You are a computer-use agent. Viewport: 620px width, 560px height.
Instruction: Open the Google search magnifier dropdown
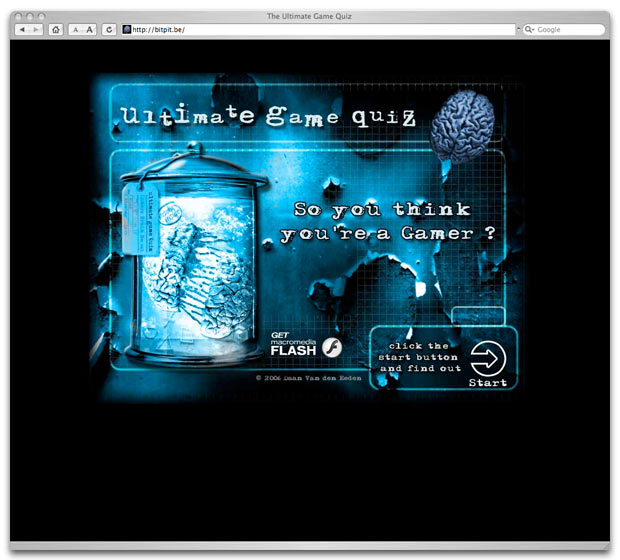pyautogui.click(x=530, y=30)
